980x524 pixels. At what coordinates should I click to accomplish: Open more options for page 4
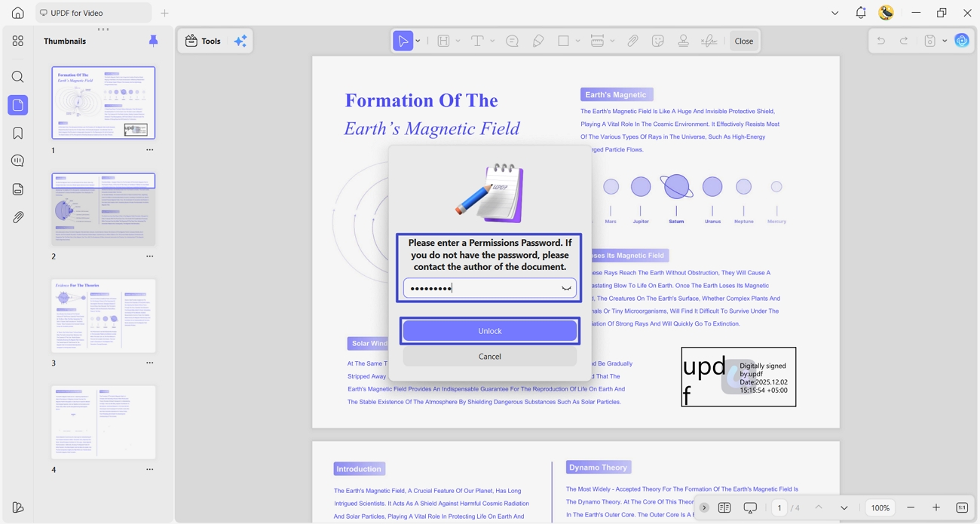tap(149, 469)
